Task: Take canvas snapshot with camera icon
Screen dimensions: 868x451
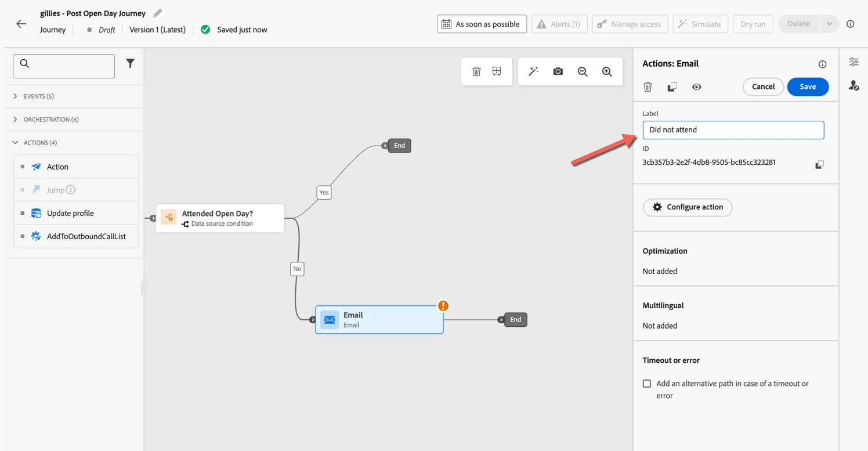Action: coord(558,71)
